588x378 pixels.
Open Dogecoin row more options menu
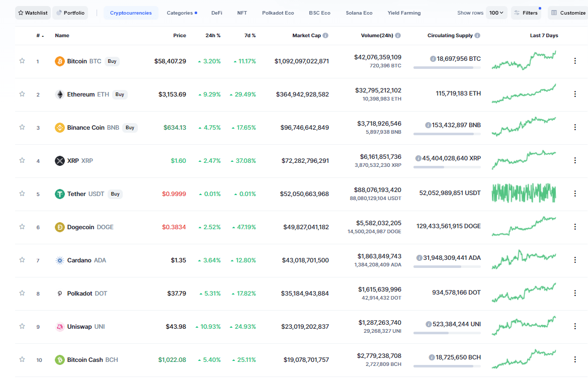click(x=575, y=227)
